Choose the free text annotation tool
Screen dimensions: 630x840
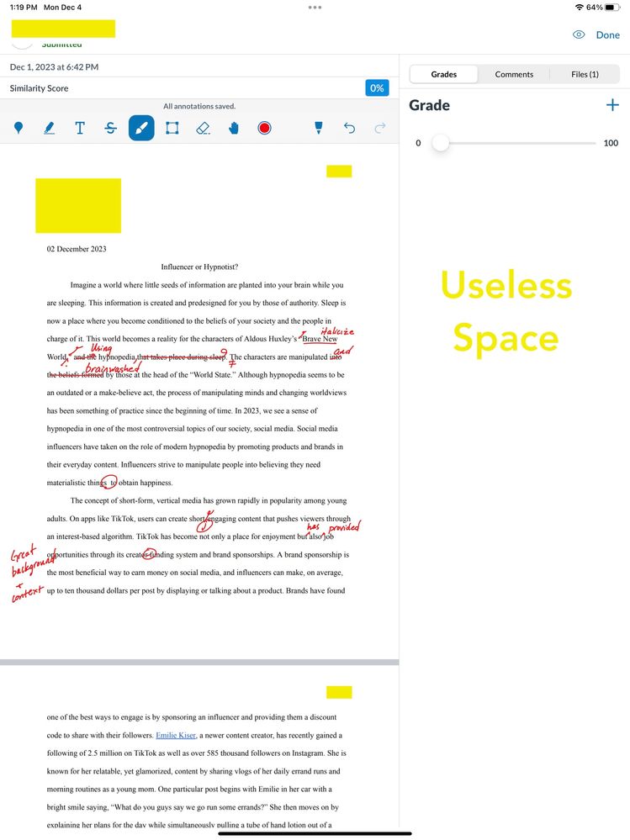click(x=80, y=128)
